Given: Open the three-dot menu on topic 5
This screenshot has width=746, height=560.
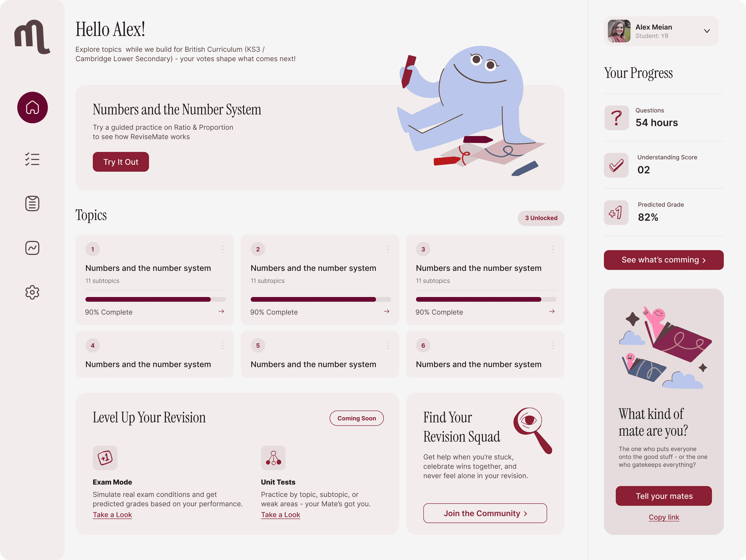Looking at the screenshot, I should tap(388, 345).
